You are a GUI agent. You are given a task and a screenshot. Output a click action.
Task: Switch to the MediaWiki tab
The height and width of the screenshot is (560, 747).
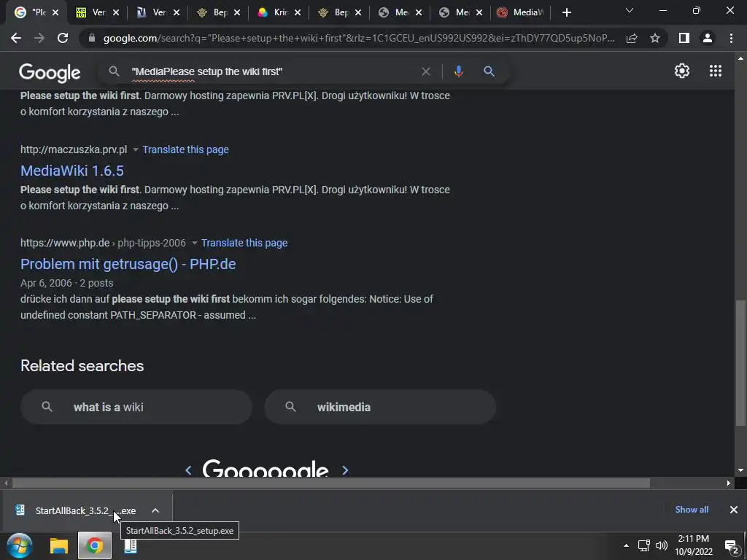tap(520, 12)
